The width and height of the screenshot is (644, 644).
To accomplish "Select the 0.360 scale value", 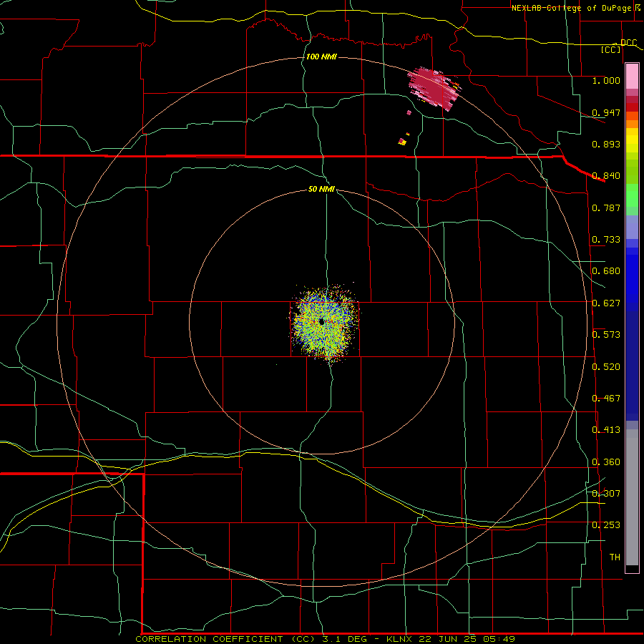I will (606, 462).
